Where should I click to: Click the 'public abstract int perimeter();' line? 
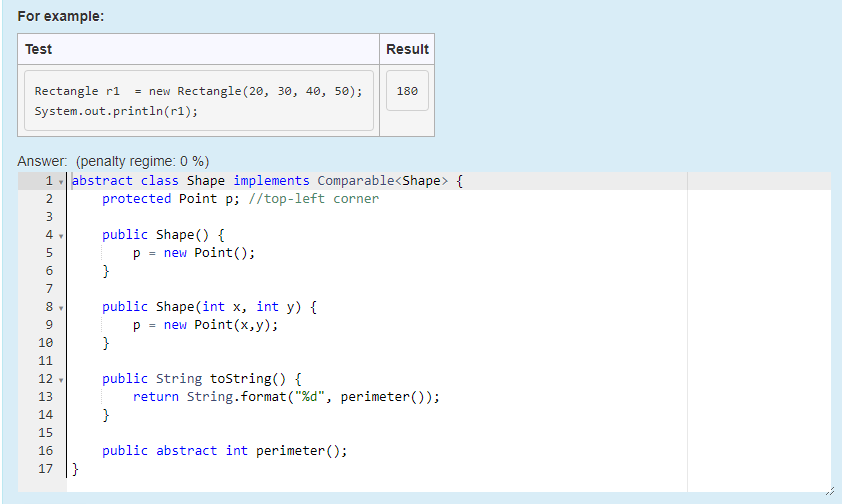point(224,450)
